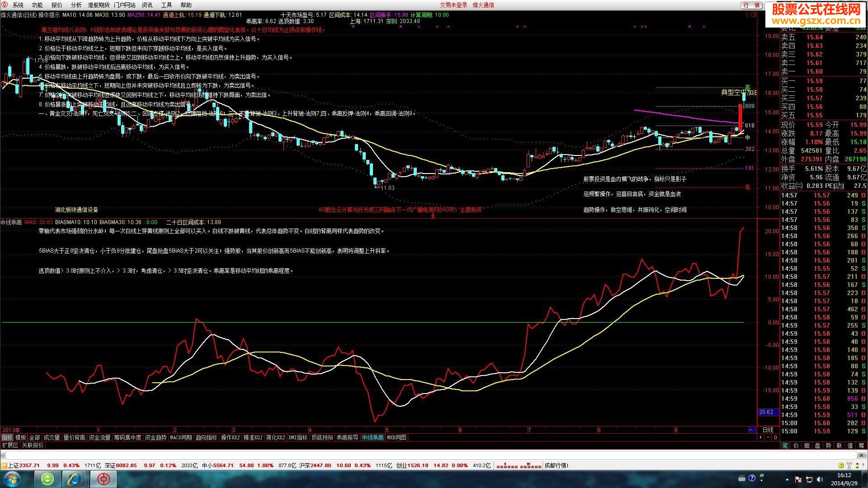Viewport: 868px width, 488px height.
Task: Select the 中线乖离 indicator tab
Action: [373, 437]
